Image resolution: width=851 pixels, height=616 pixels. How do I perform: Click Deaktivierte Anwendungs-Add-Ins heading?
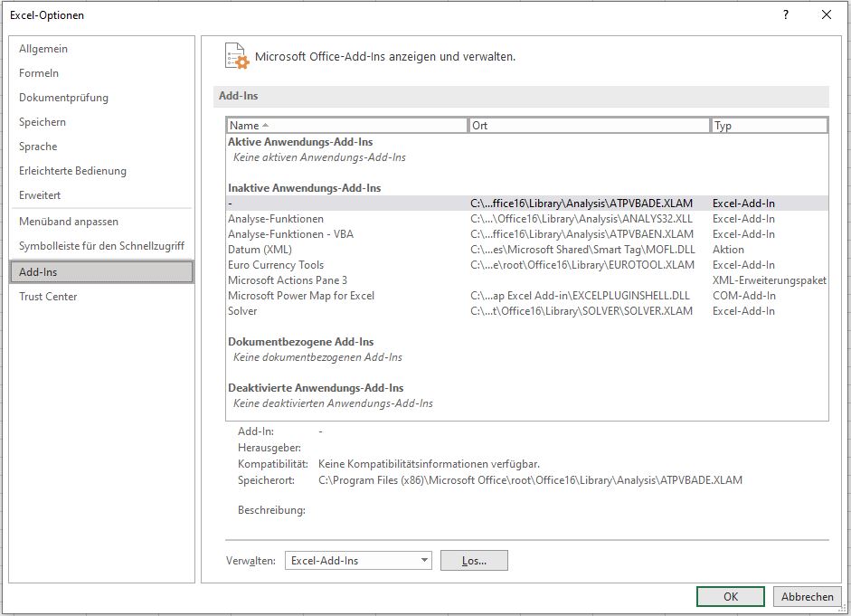[x=316, y=388]
